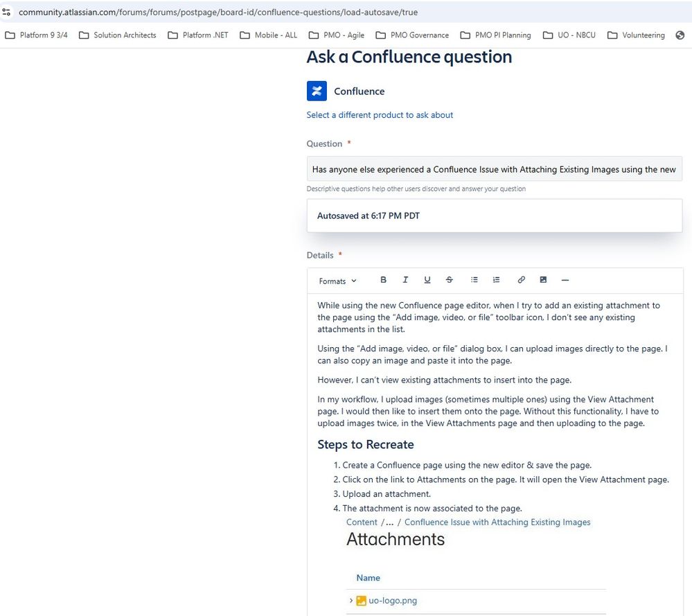Click the Confluence product logo icon

tap(317, 91)
